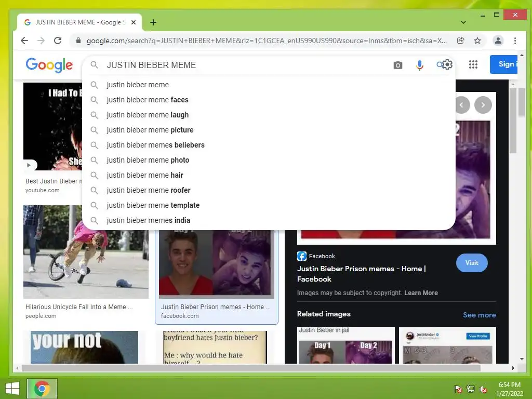
Task: Click the Chrome back arrow
Action: 24,41
